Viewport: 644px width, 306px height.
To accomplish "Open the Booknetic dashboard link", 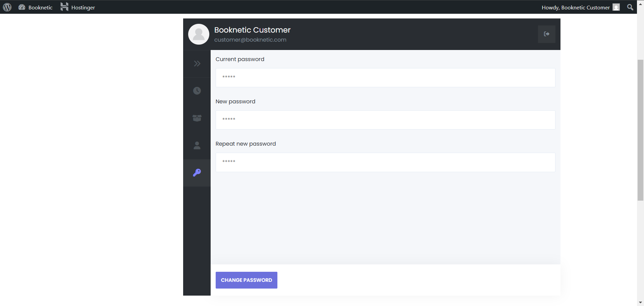I will click(x=36, y=7).
